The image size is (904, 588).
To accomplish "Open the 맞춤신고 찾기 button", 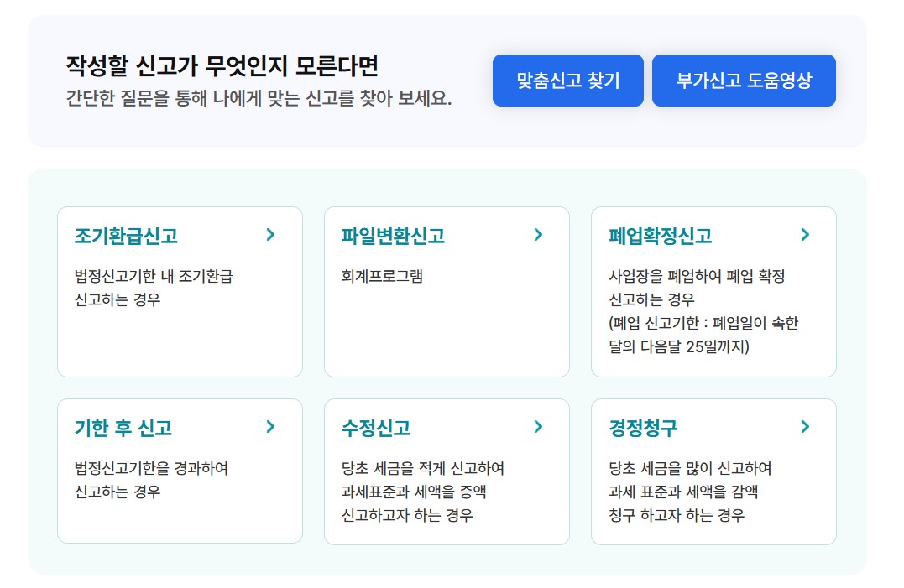I will click(568, 81).
